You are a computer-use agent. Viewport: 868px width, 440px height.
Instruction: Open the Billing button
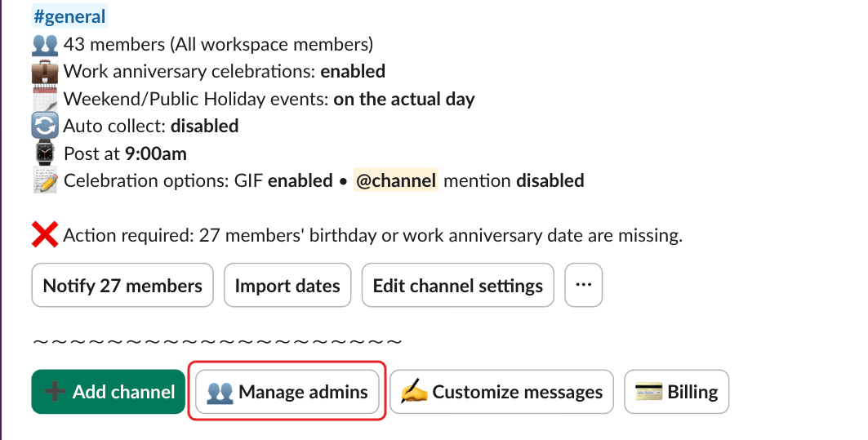point(676,392)
